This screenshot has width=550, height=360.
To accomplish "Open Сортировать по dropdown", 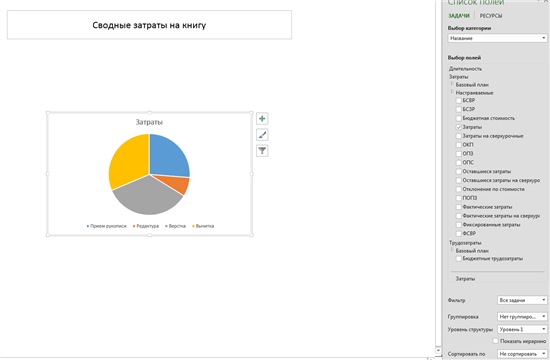I will point(522,354).
